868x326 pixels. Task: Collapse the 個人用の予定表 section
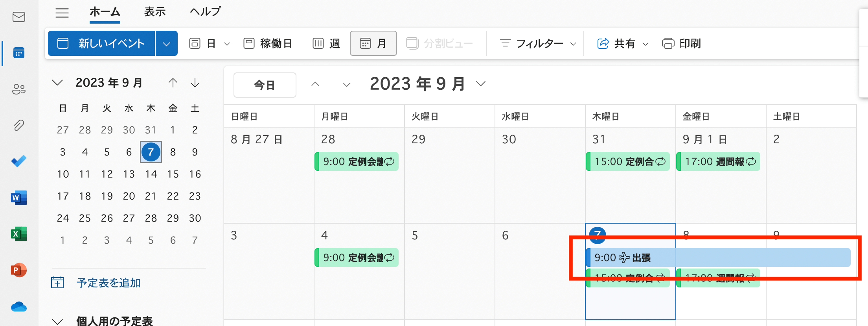(58, 321)
